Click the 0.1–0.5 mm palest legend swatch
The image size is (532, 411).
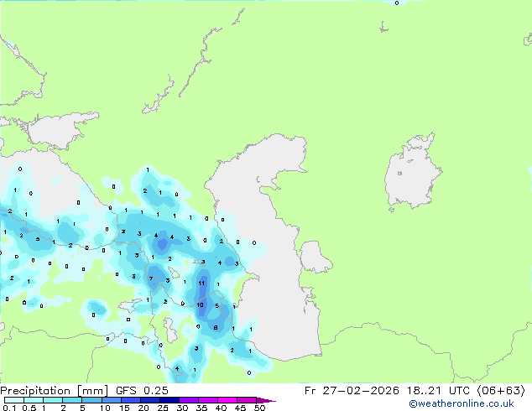(x=14, y=400)
